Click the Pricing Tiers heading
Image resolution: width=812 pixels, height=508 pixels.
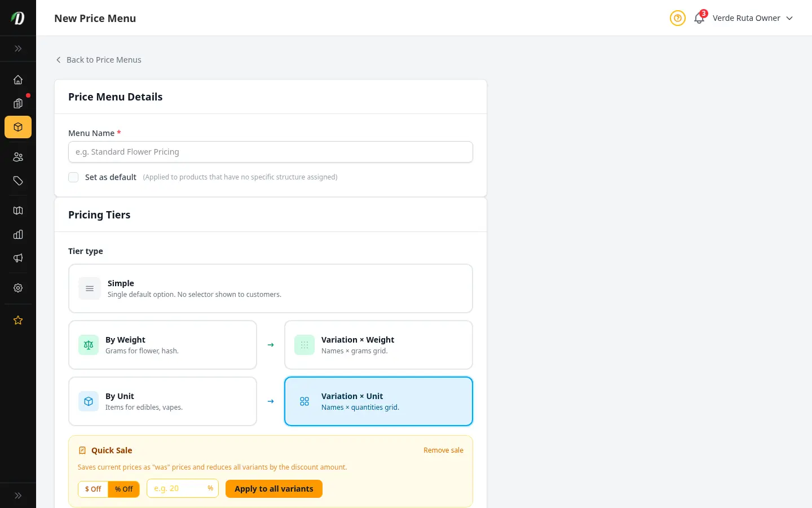tap(99, 214)
